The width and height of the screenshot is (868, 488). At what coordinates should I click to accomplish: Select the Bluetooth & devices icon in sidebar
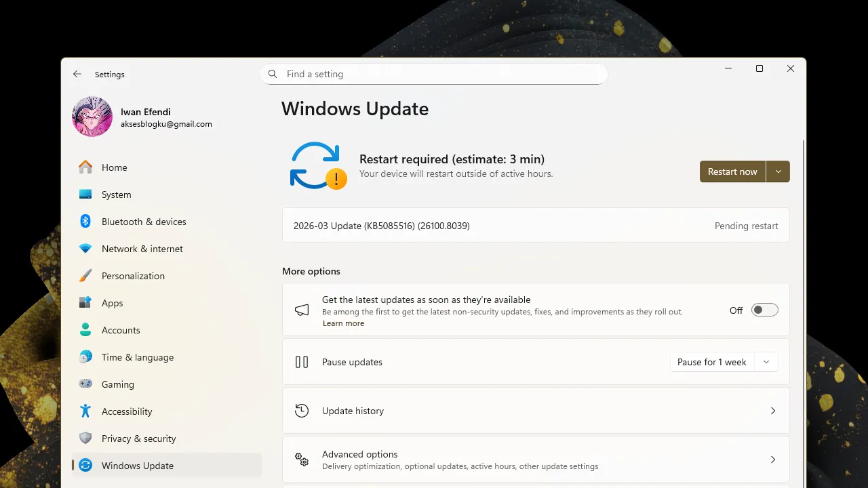tap(85, 222)
